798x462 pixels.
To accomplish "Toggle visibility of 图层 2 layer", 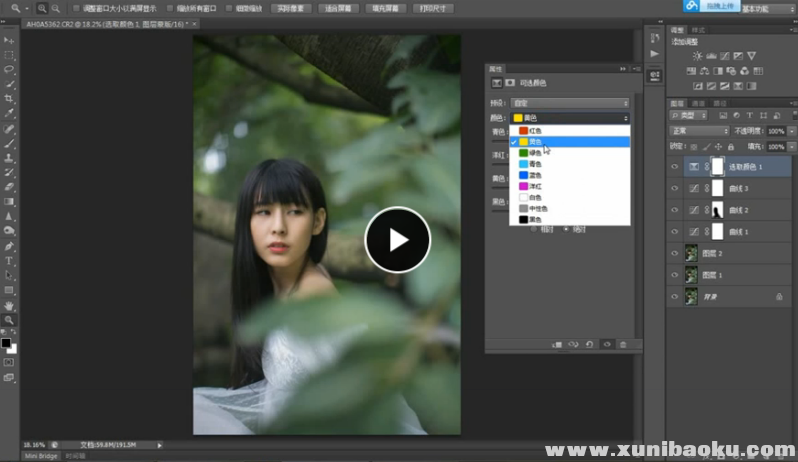I will (673, 253).
